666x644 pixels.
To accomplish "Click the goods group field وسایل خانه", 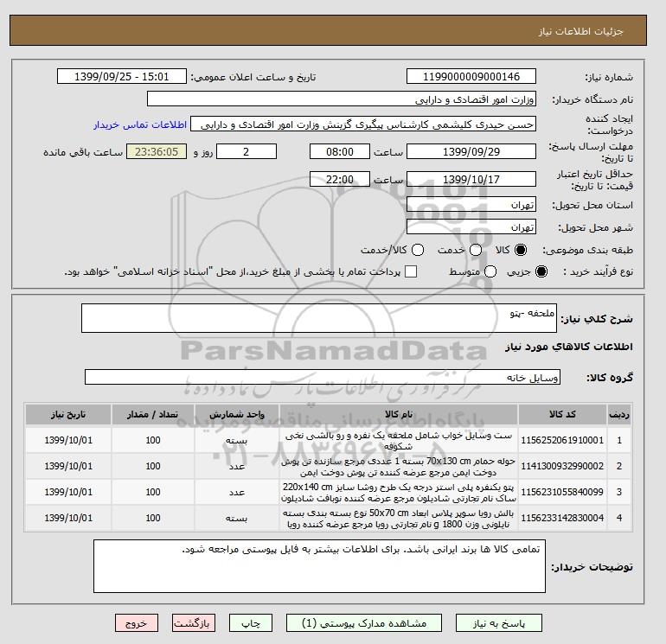I will [323, 377].
